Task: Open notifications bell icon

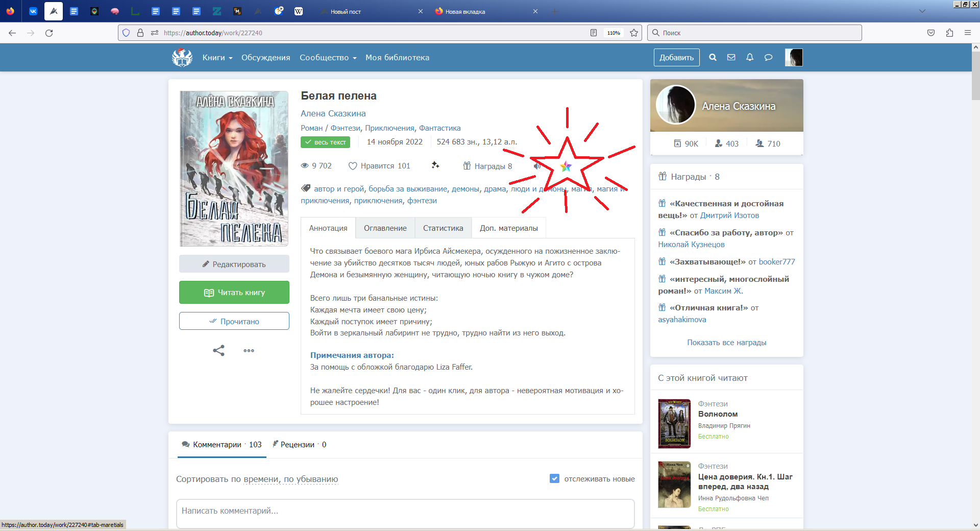Action: click(x=749, y=58)
